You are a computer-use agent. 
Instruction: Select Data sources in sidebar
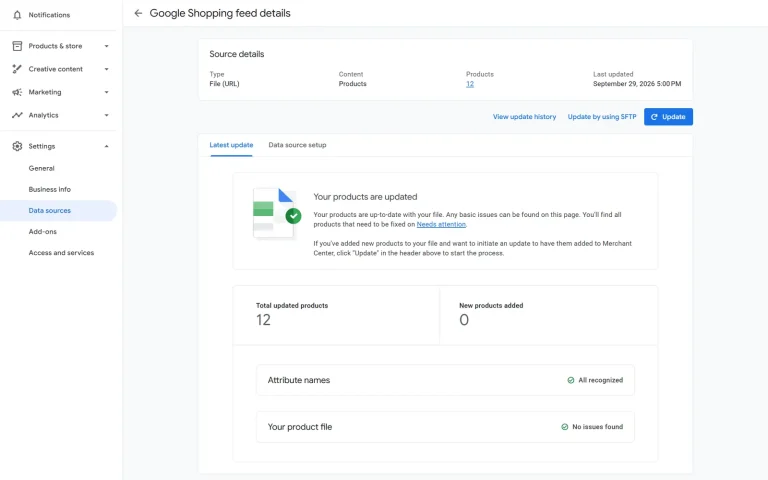[58, 211]
